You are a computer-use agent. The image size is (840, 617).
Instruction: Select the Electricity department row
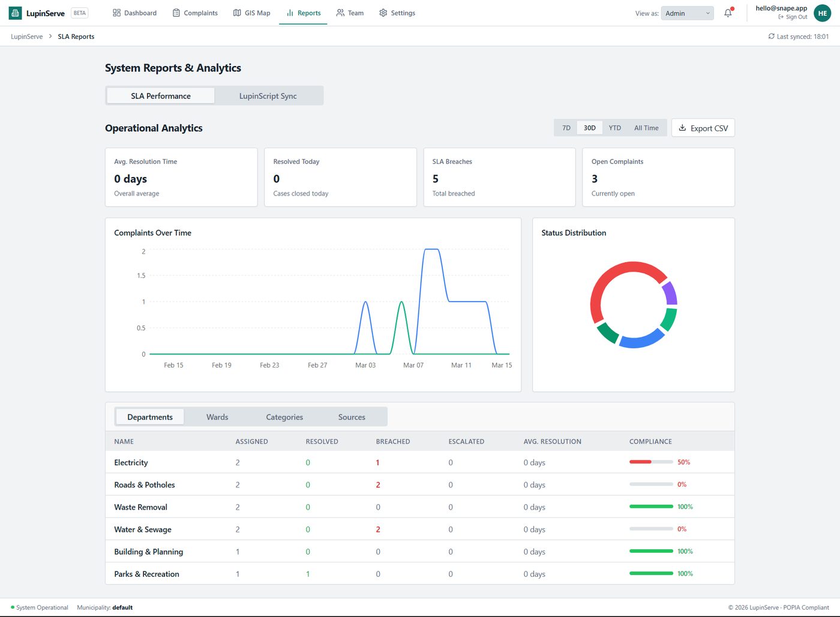pyautogui.click(x=420, y=462)
